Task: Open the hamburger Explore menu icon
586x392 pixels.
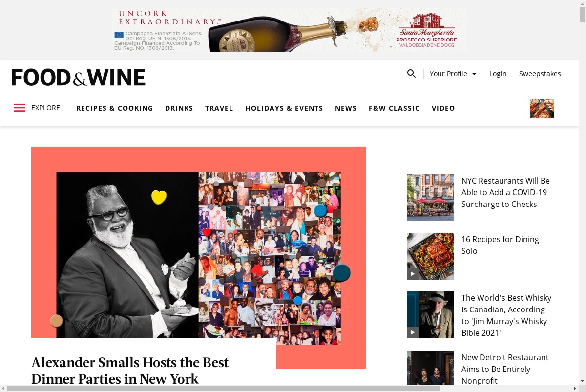Action: coord(20,108)
